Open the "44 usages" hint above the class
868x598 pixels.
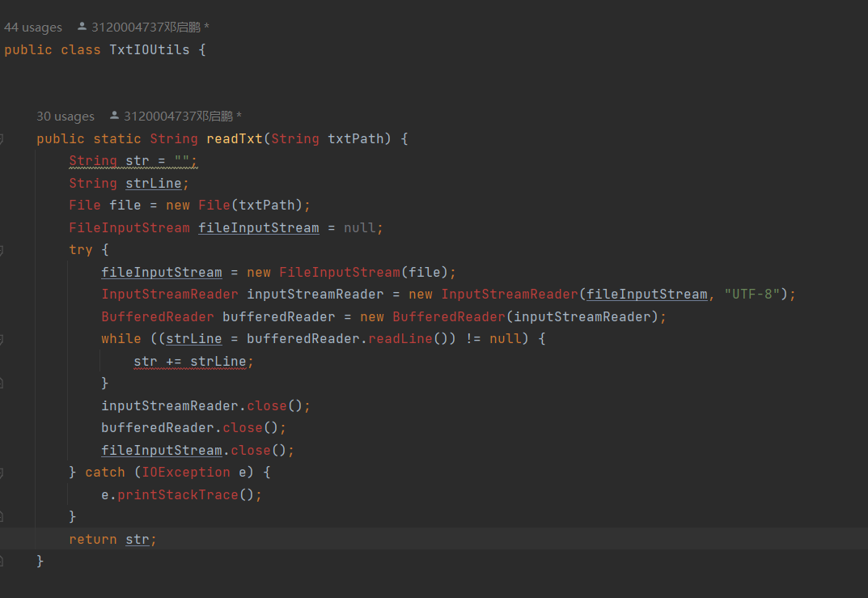point(33,28)
